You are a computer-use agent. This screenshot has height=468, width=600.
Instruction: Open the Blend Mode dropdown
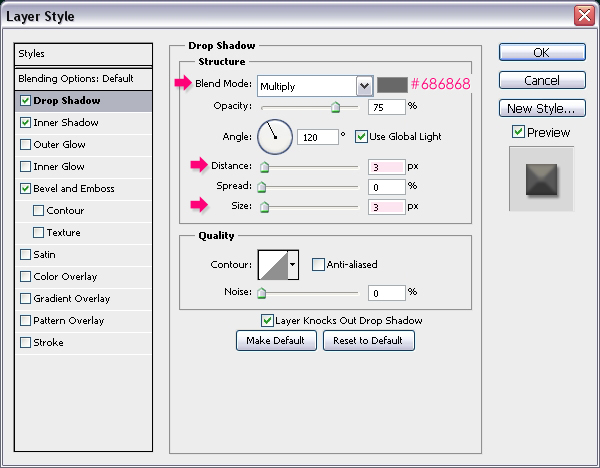pos(364,86)
